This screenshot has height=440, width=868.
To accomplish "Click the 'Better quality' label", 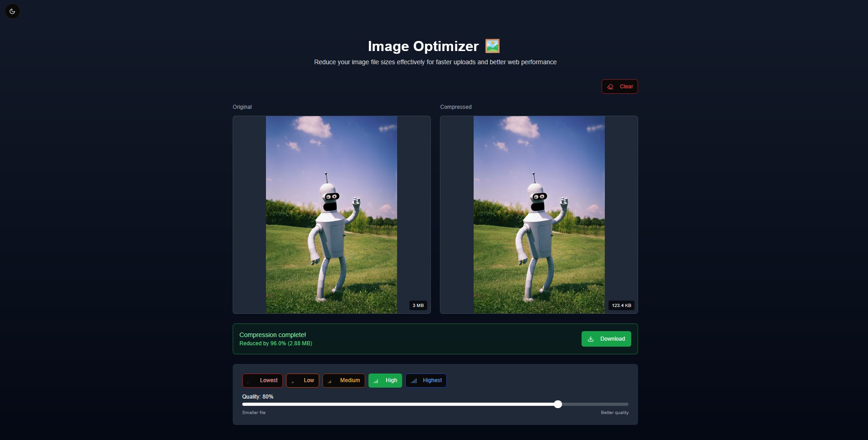I will [x=614, y=413].
